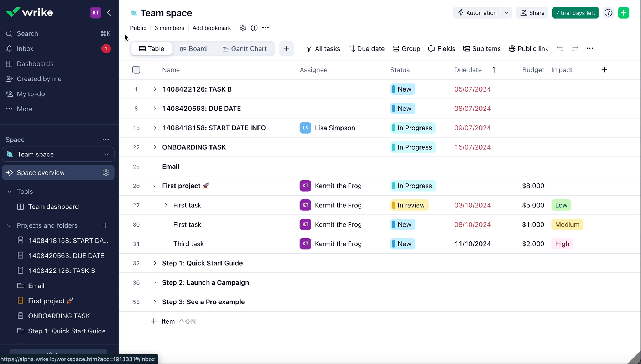Switch to the Board view tab

(193, 48)
